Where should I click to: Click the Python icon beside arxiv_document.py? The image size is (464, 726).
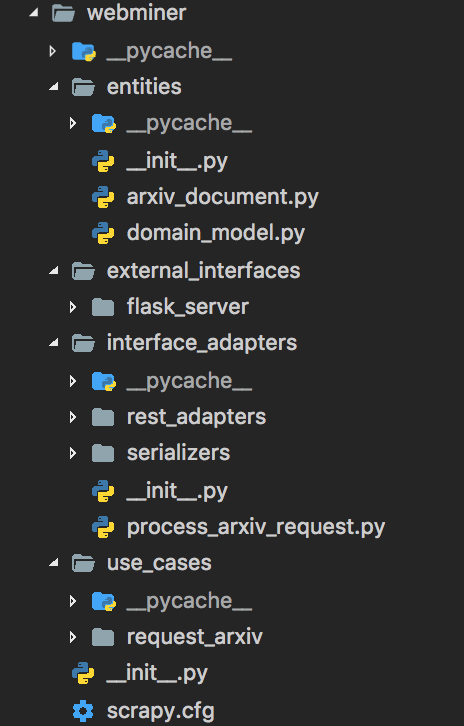pyautogui.click(x=103, y=198)
